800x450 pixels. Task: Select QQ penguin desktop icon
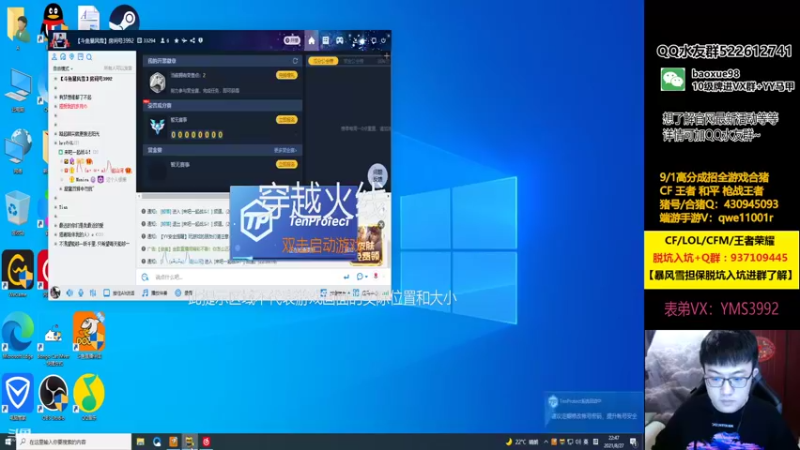[x=53, y=19]
